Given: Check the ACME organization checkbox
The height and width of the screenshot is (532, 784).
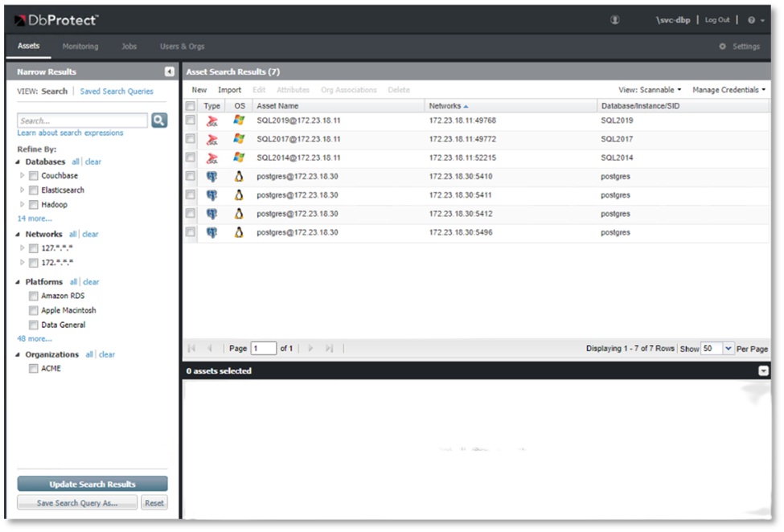Looking at the screenshot, I should tap(34, 369).
